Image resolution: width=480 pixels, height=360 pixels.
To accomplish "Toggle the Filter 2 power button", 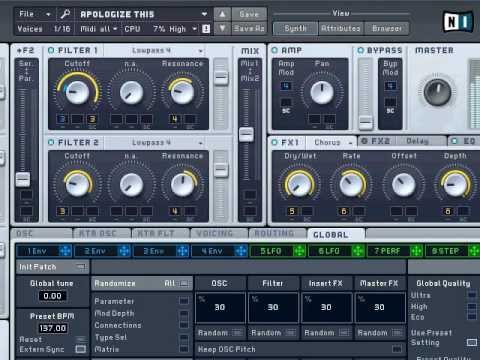I will point(51,142).
